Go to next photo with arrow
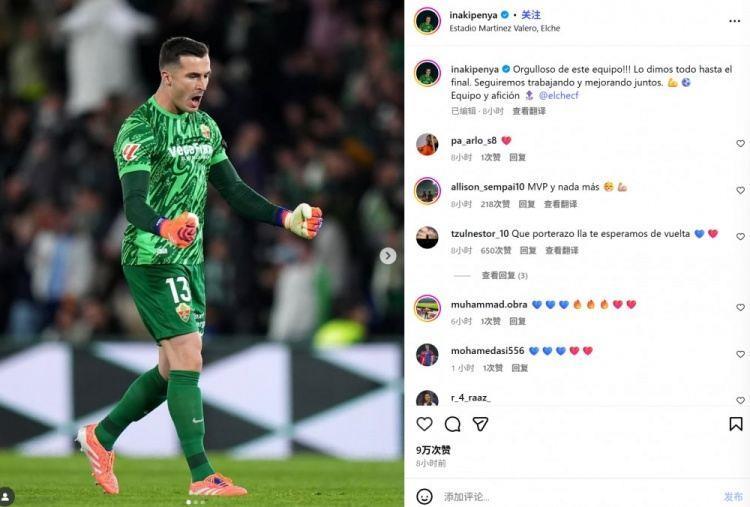Viewport: 750px width, 507px height. pyautogui.click(x=388, y=256)
